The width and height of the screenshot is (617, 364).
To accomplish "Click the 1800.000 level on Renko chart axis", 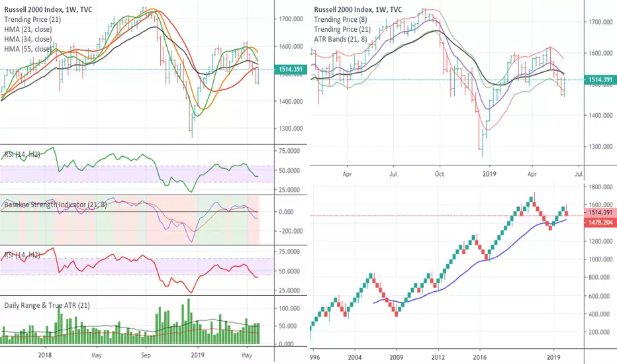I will [600, 187].
